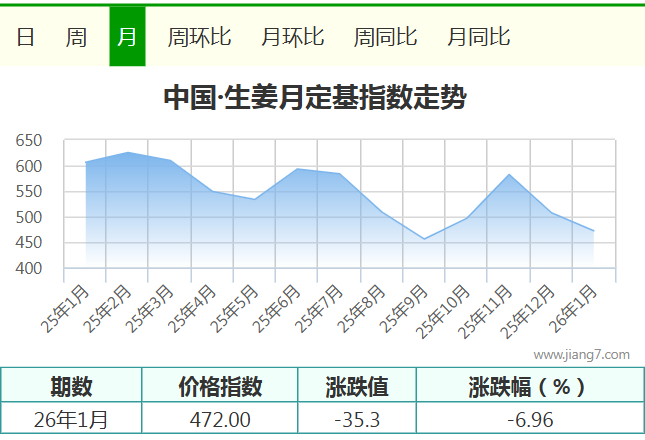Click the 25年9月 lowest data point
Viewport: 645px width, 440px height.
pyautogui.click(x=425, y=239)
